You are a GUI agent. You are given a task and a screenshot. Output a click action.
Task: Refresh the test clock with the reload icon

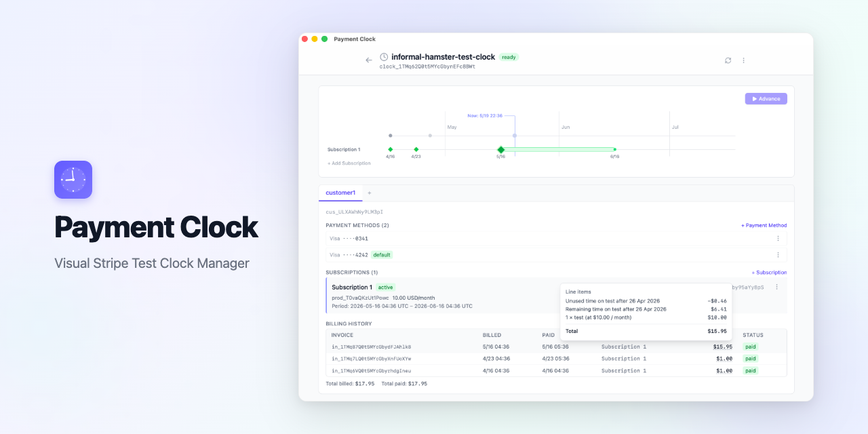[728, 60]
